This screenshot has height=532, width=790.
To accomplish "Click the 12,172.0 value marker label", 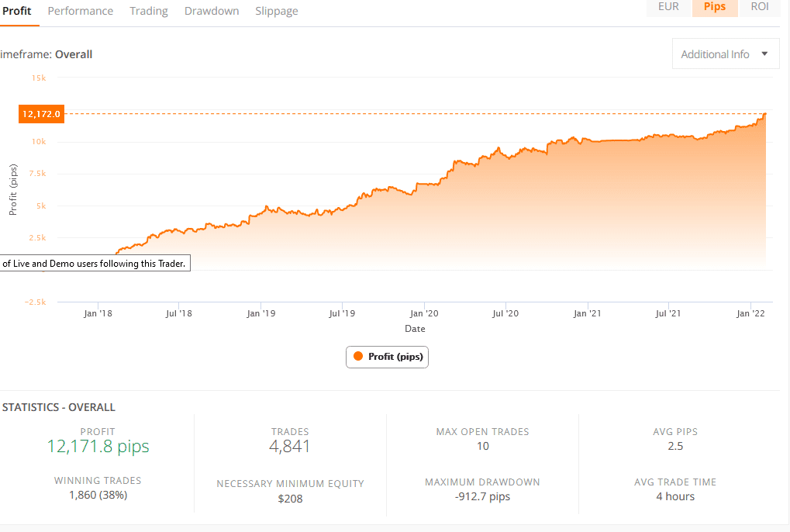I will (41, 114).
